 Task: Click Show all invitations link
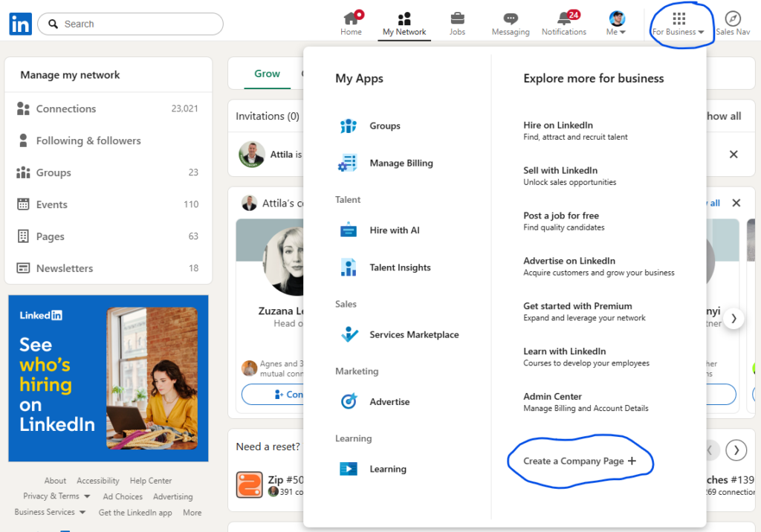click(x=723, y=116)
